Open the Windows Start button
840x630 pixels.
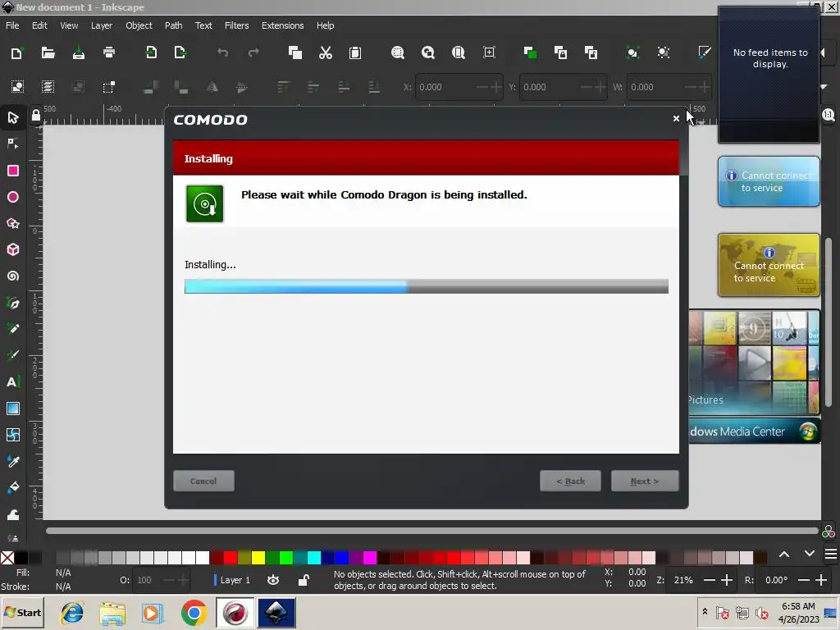22,612
